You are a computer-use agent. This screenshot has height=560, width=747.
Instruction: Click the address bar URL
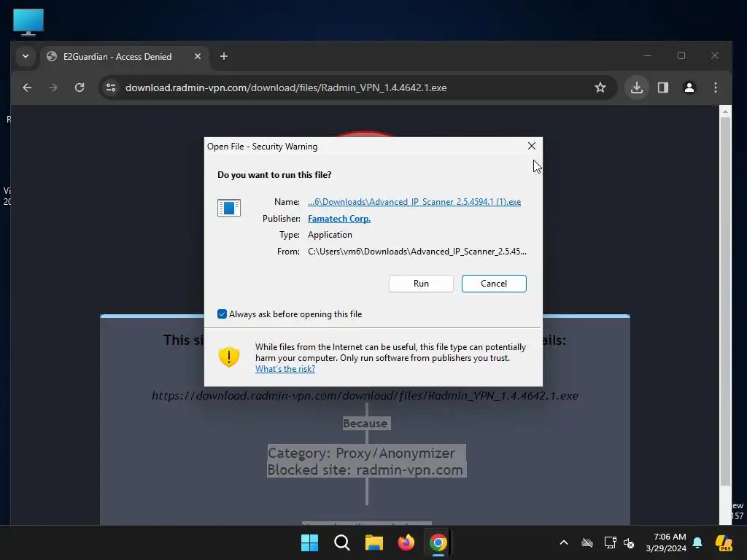coord(286,87)
